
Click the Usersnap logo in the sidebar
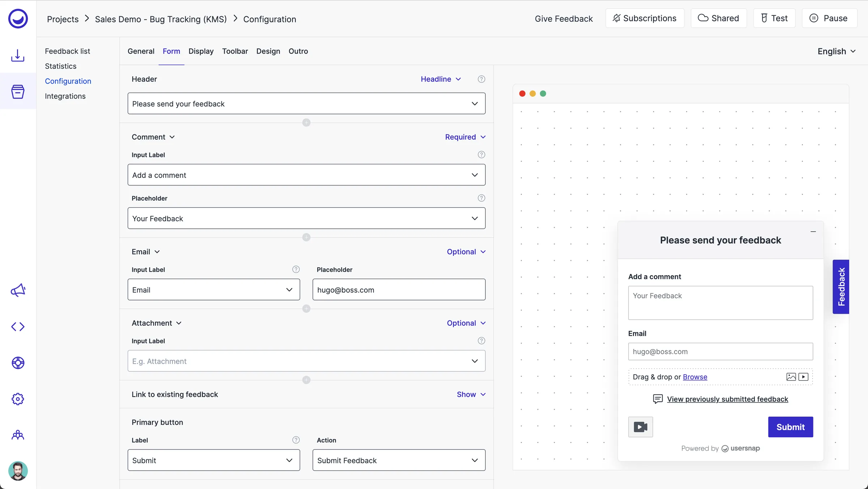point(18,19)
